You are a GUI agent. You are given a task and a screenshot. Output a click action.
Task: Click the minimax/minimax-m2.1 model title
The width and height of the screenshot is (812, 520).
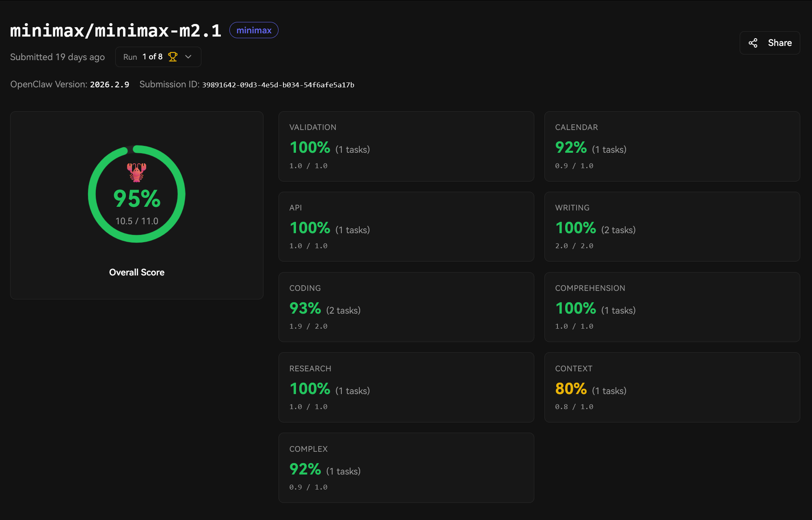pyautogui.click(x=116, y=31)
